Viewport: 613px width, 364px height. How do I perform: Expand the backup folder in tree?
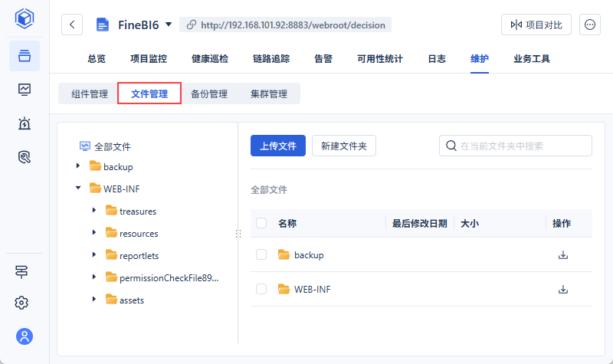pos(78,166)
